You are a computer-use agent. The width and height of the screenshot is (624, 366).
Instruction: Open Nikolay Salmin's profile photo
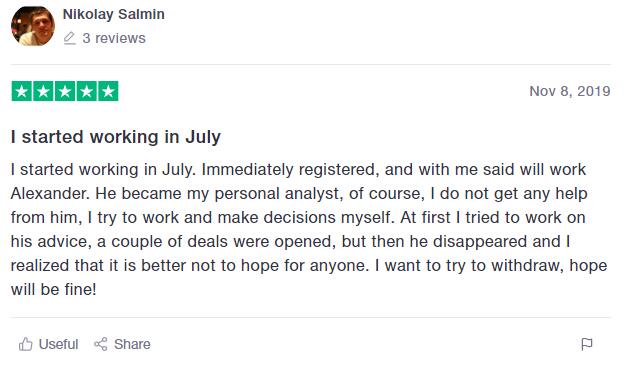click(x=33, y=26)
